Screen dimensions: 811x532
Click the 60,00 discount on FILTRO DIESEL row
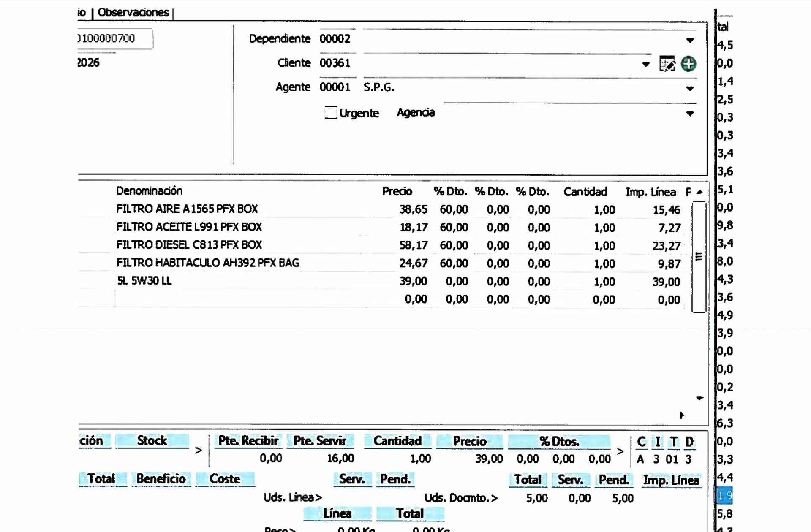click(454, 245)
